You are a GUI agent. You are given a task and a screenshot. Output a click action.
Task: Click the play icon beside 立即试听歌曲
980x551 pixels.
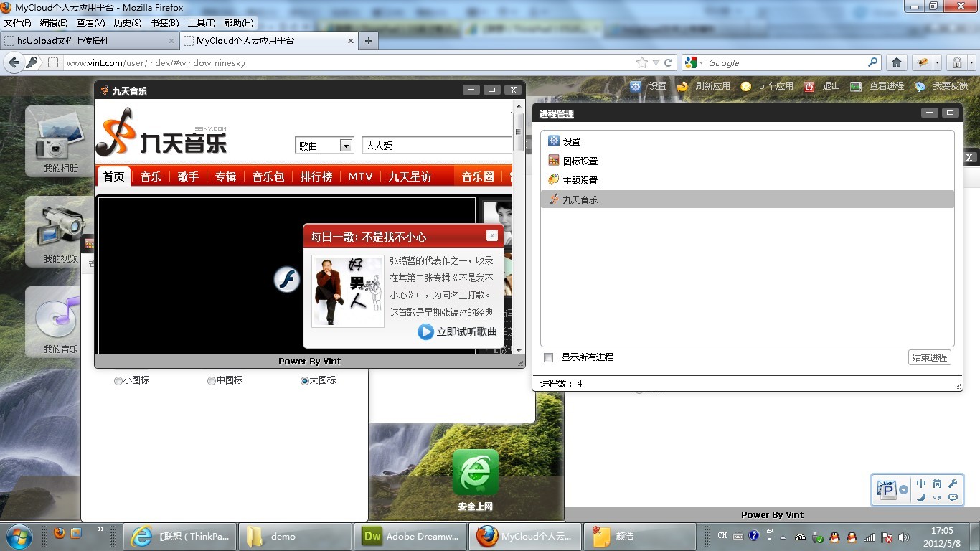(x=426, y=331)
